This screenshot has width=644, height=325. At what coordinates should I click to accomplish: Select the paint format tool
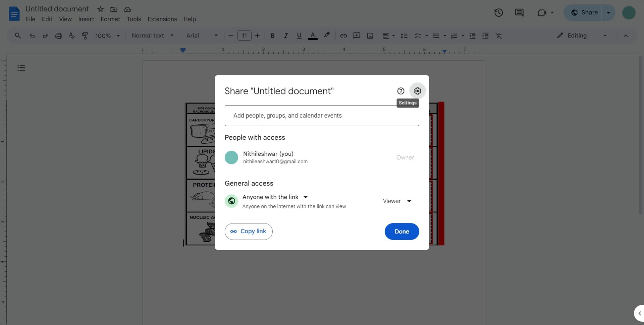[85, 36]
